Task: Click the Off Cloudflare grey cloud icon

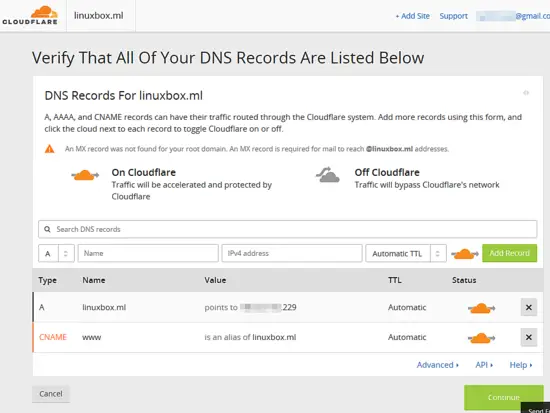Action: coord(328,175)
